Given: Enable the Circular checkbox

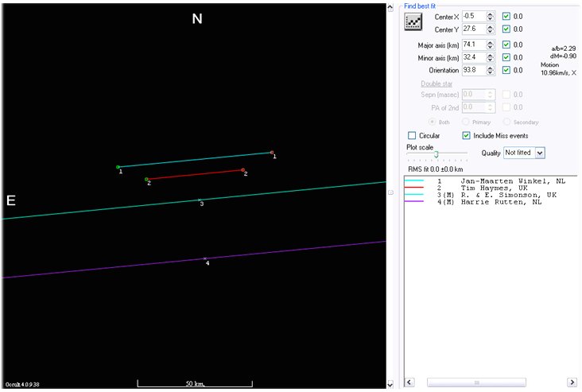Looking at the screenshot, I should click(412, 136).
